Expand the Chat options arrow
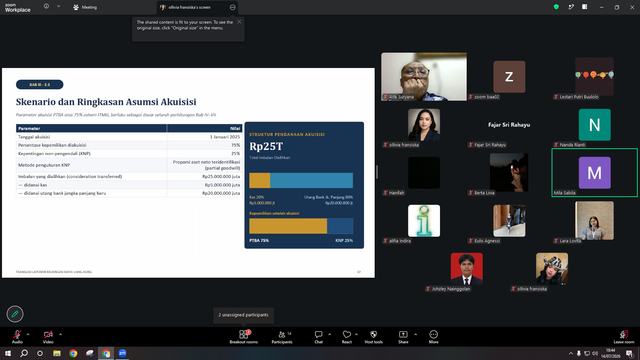 click(329, 334)
